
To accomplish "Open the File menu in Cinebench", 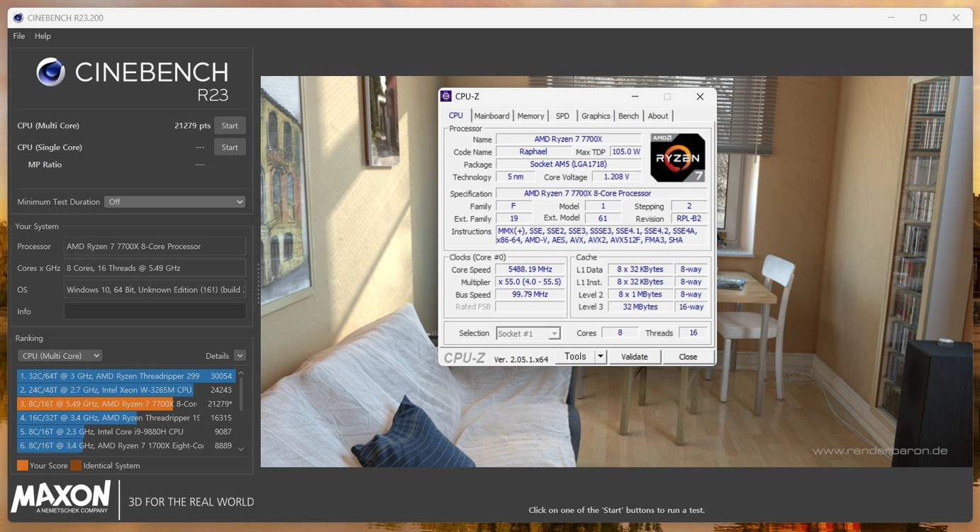I will coord(19,36).
